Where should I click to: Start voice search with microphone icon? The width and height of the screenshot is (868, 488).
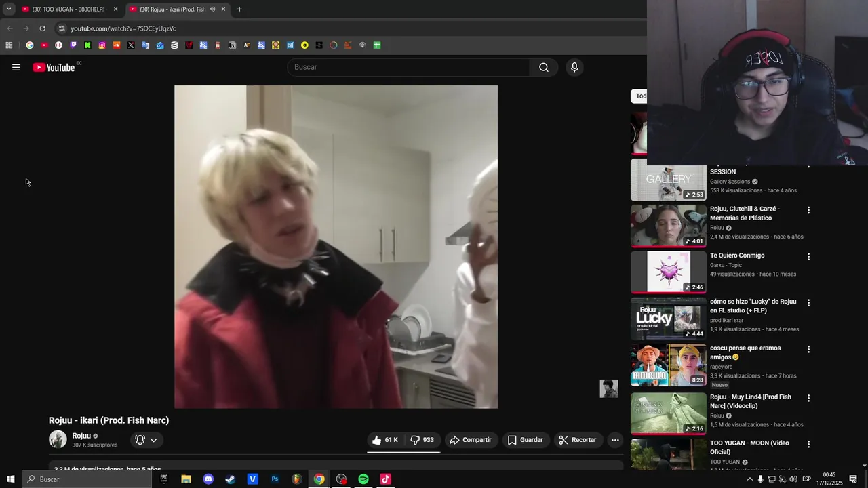tap(574, 67)
